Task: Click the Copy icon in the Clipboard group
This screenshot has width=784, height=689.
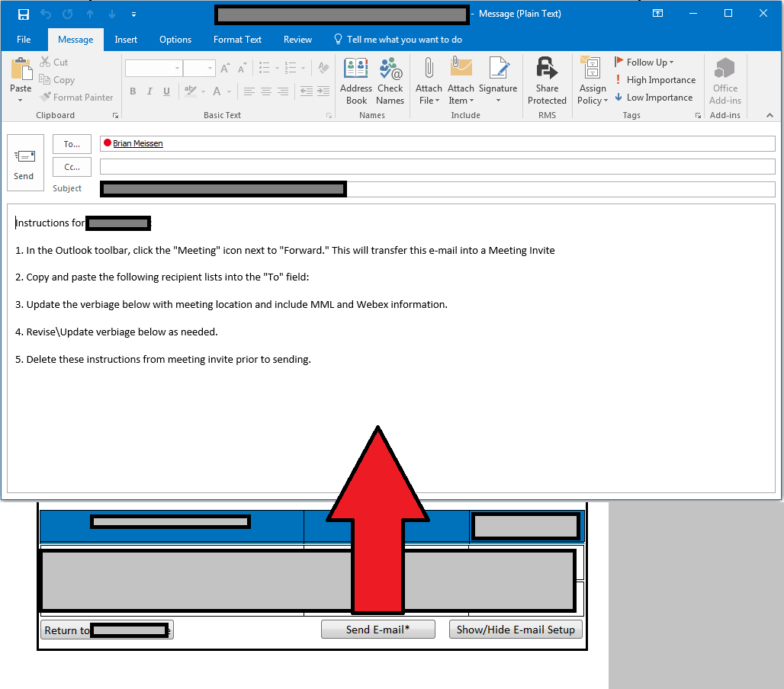Action: (56, 79)
